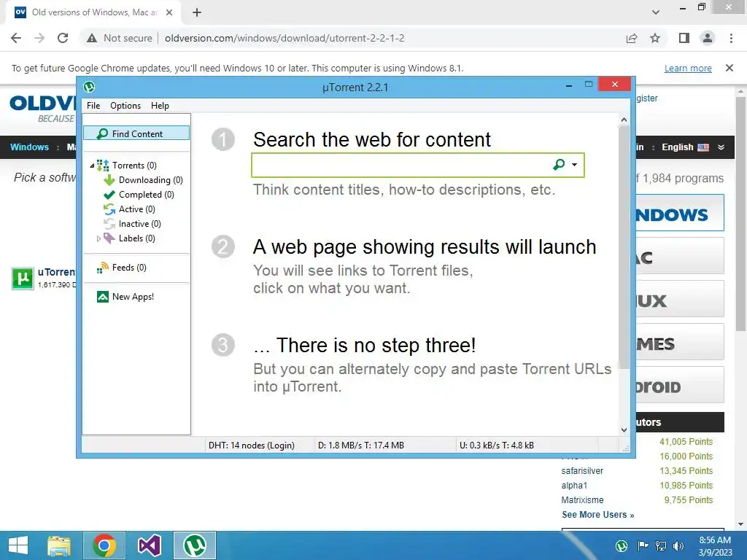
Task: Select the Old versions Chrome tab
Action: tap(93, 13)
